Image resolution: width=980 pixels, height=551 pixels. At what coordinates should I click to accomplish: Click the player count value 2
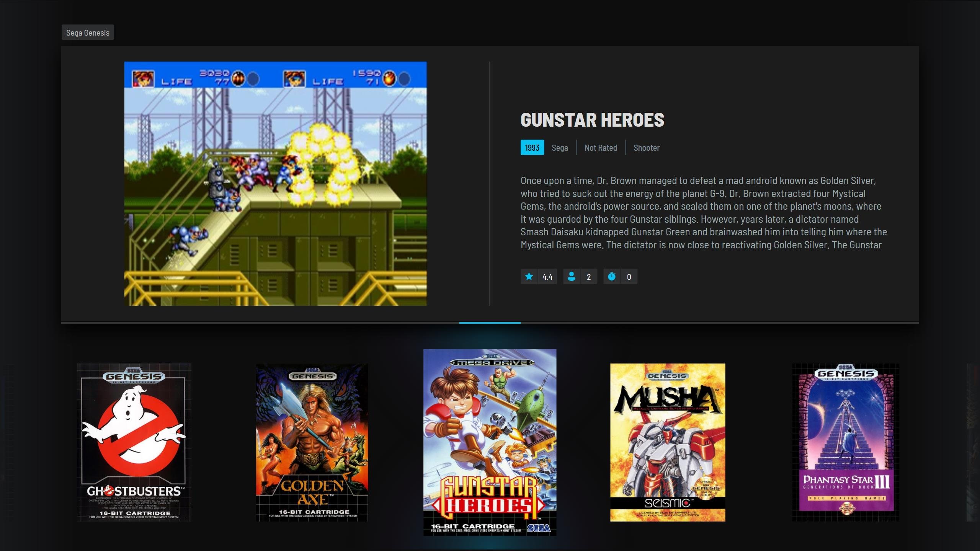589,277
